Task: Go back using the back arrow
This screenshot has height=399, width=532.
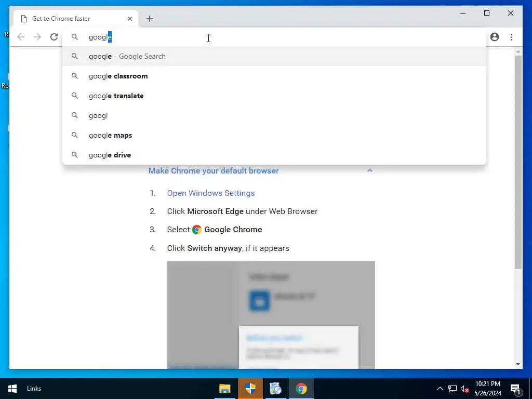Action: click(21, 37)
